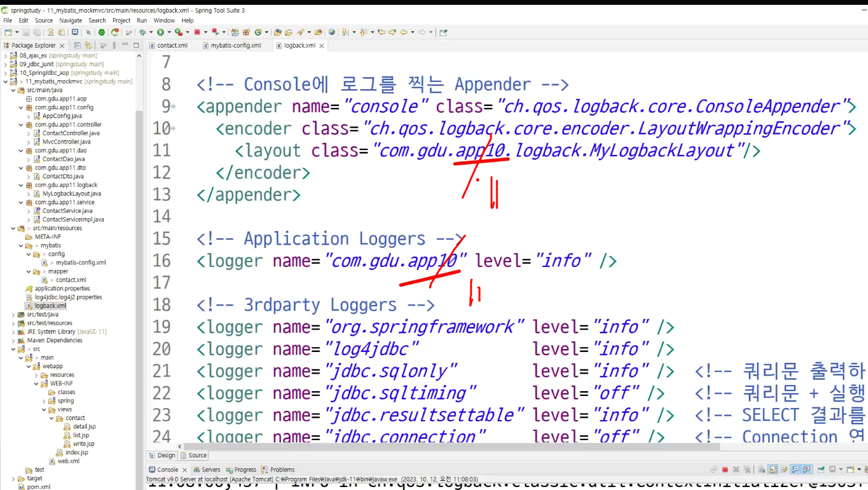
Task: Expand src/test/java folder node
Action: [x=13, y=315]
